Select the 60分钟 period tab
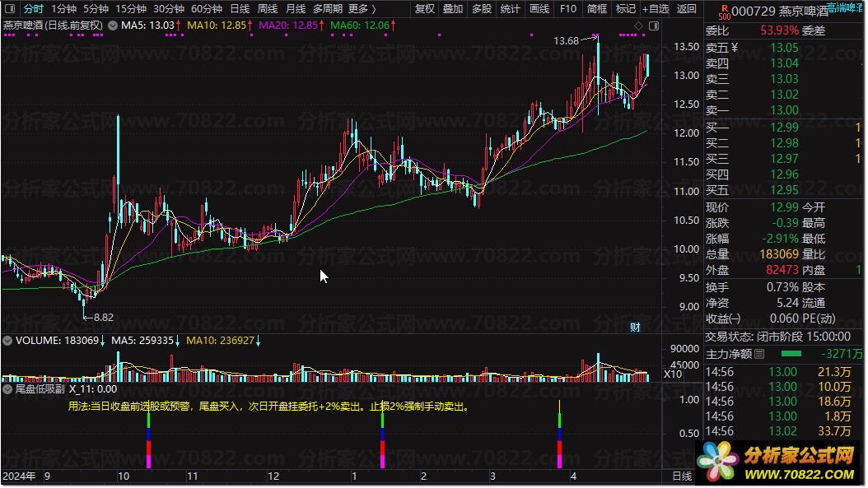 tap(207, 9)
